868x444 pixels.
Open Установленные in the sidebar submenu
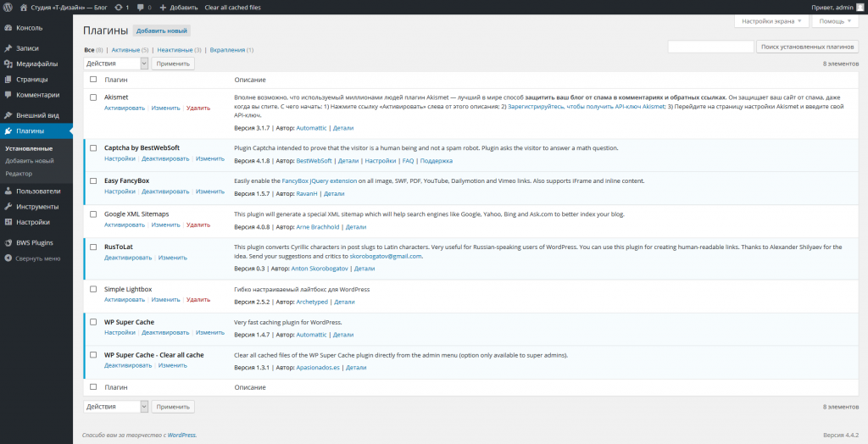coord(29,148)
